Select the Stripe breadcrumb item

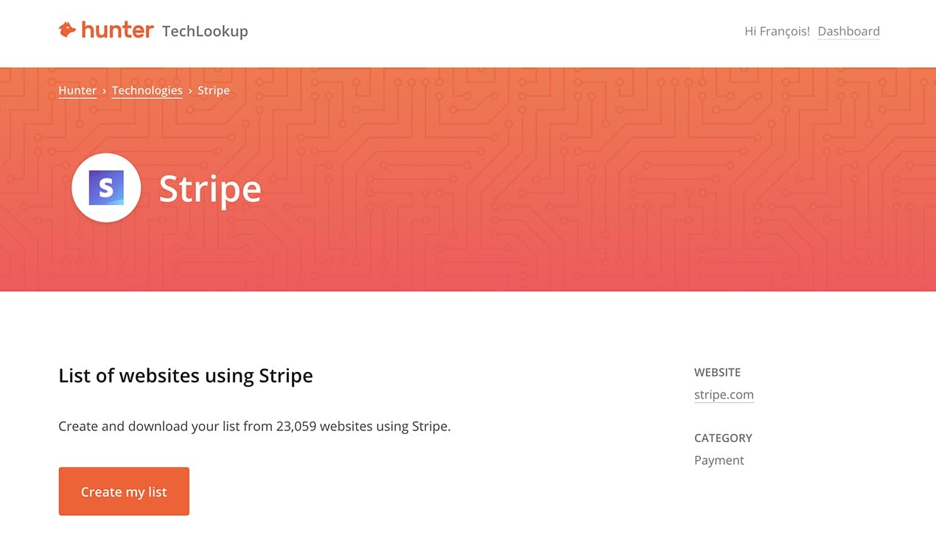click(214, 90)
